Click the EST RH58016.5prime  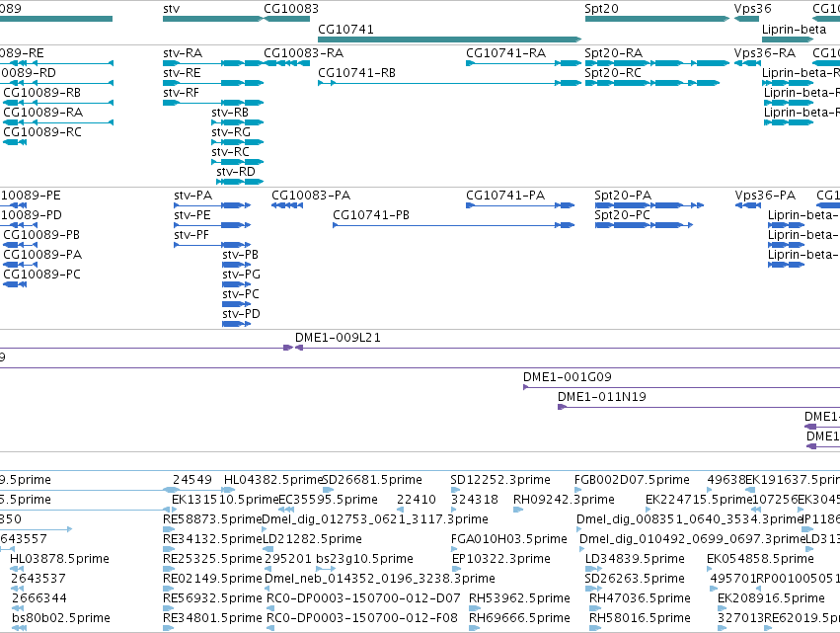coord(640,618)
